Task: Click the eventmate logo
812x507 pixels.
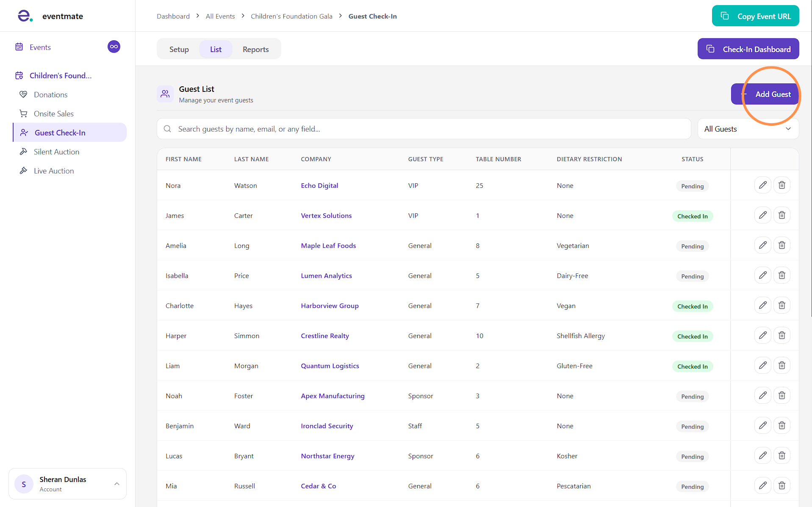Action: pyautogui.click(x=50, y=16)
